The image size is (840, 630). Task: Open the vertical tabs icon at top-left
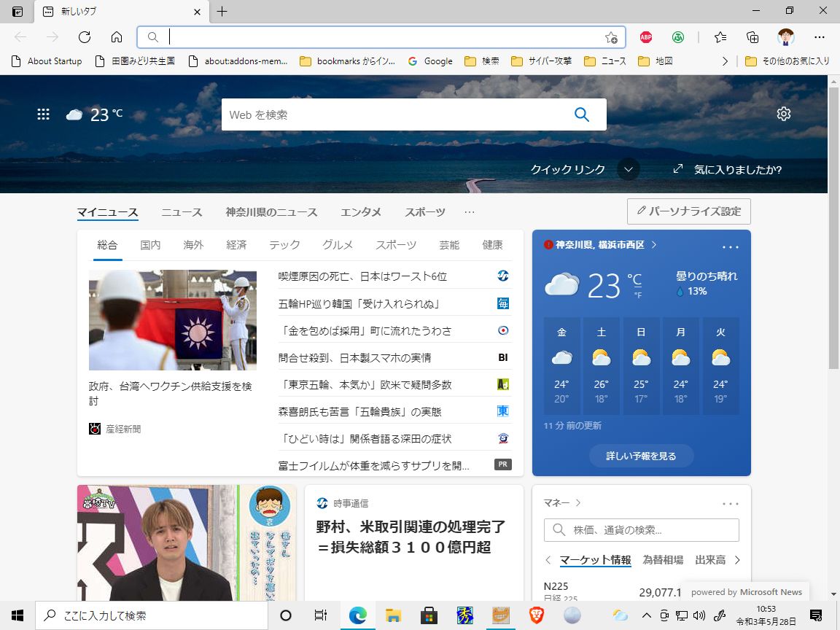pos(17,11)
